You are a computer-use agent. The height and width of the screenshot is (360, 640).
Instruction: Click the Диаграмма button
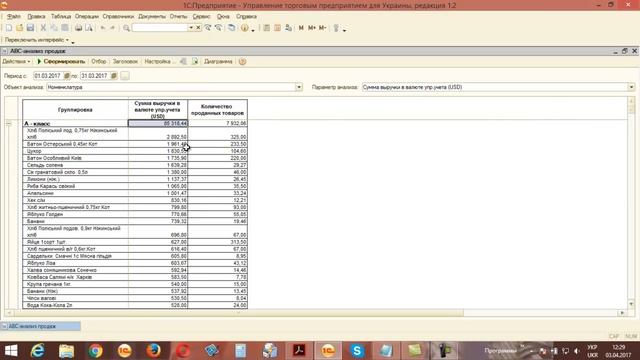[218, 62]
